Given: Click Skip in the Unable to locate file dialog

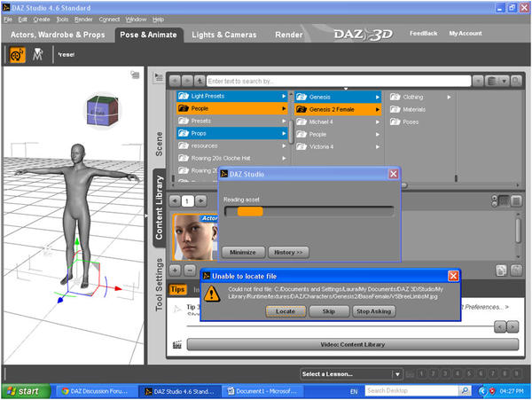Looking at the screenshot, I should [329, 311].
